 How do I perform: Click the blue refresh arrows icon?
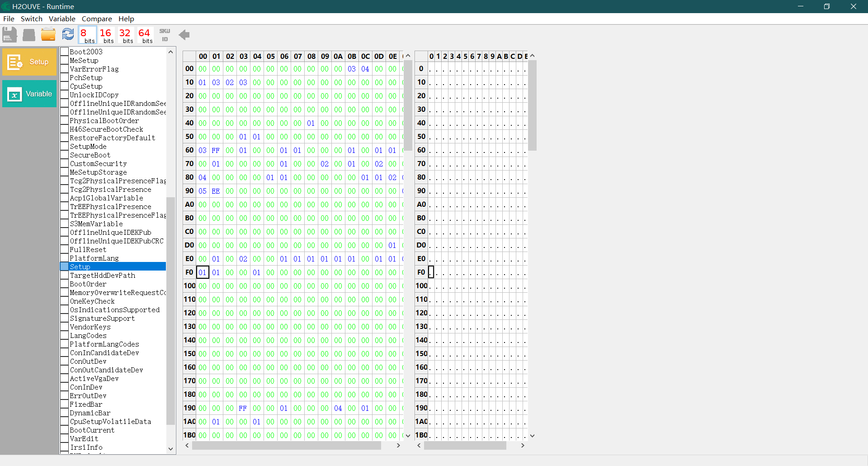(x=68, y=34)
